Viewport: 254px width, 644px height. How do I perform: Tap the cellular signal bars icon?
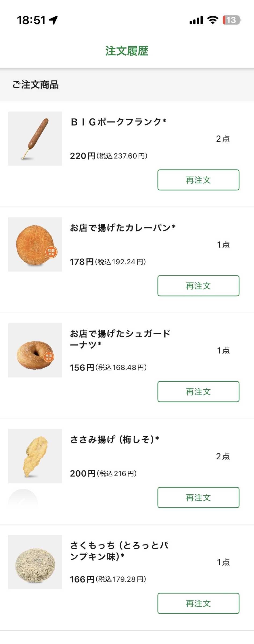pos(196,20)
